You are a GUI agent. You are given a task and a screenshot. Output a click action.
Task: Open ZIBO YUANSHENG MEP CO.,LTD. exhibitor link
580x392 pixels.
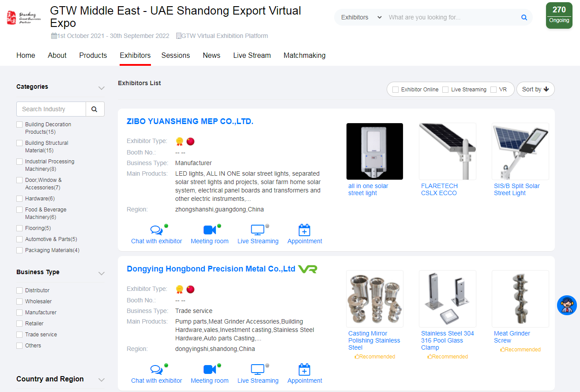(190, 121)
